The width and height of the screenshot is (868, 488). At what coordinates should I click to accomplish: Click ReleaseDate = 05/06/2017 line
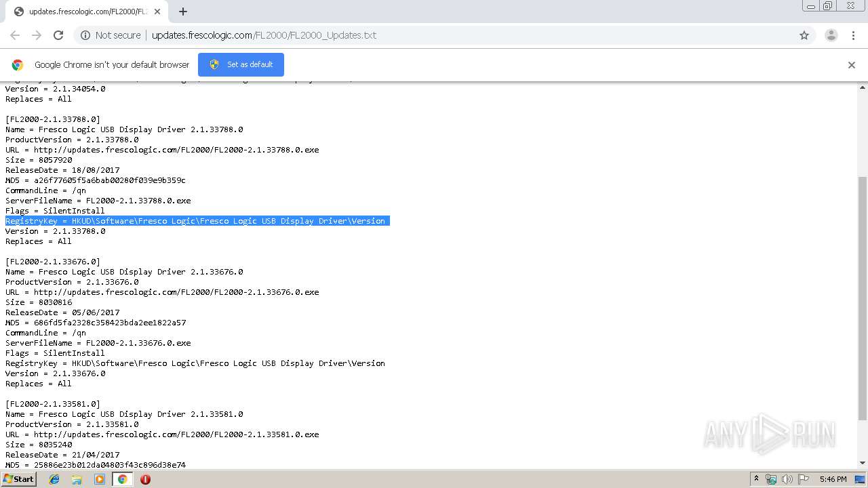(x=62, y=312)
